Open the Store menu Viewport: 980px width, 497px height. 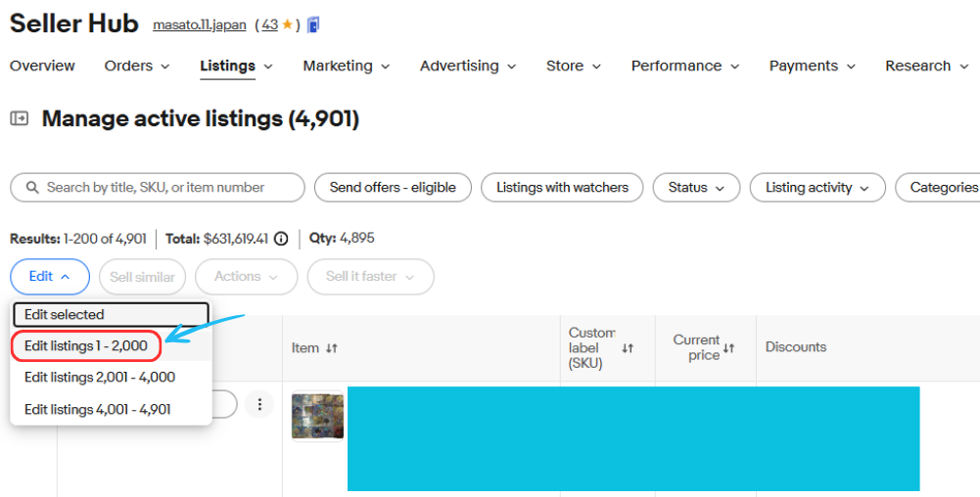pos(573,66)
